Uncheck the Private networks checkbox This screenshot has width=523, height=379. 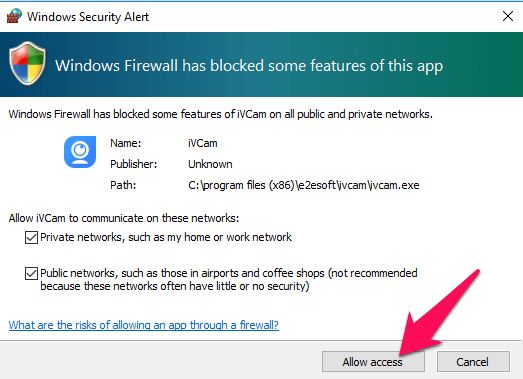click(x=31, y=238)
